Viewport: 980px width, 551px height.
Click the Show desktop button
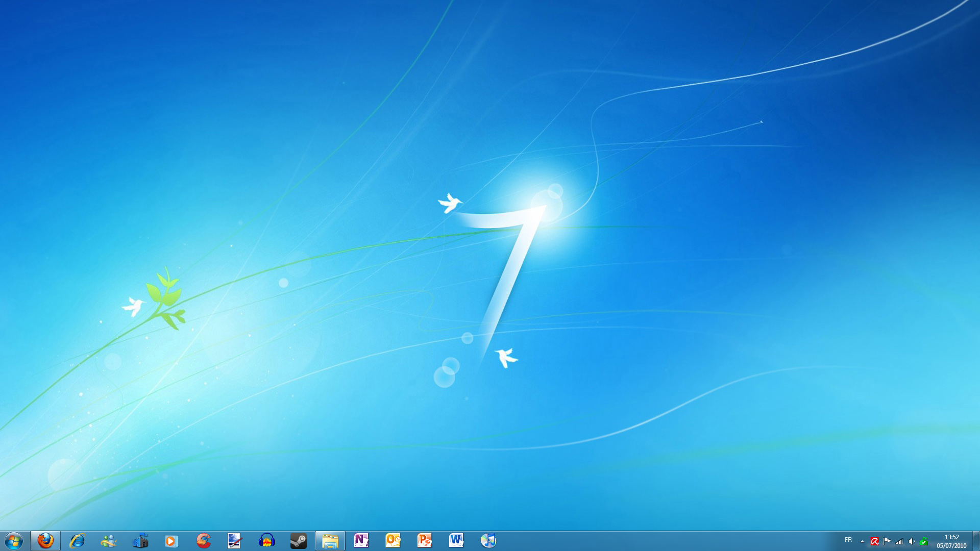click(975, 541)
